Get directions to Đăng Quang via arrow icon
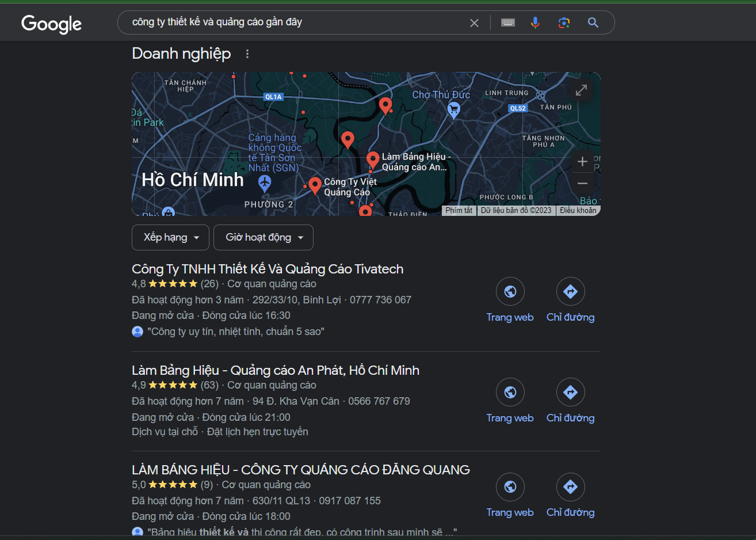 [571, 487]
